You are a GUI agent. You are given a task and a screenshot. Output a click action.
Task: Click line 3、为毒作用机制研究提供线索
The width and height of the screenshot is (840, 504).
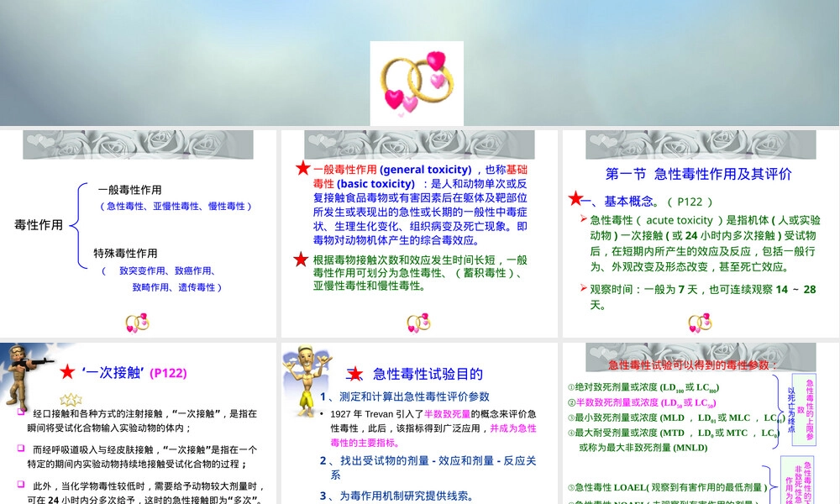tap(396, 496)
